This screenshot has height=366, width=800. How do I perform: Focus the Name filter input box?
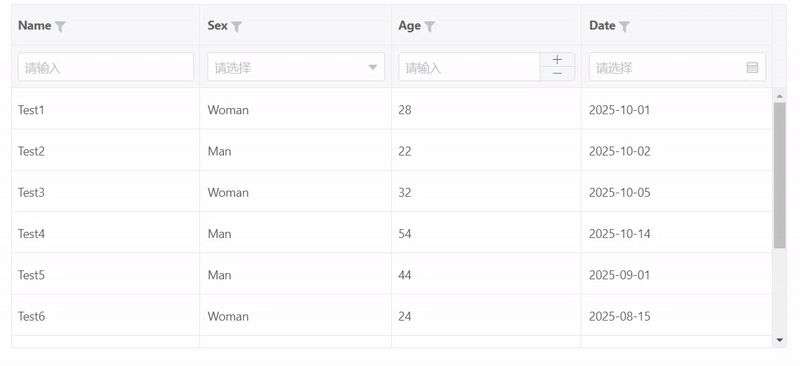pos(106,67)
